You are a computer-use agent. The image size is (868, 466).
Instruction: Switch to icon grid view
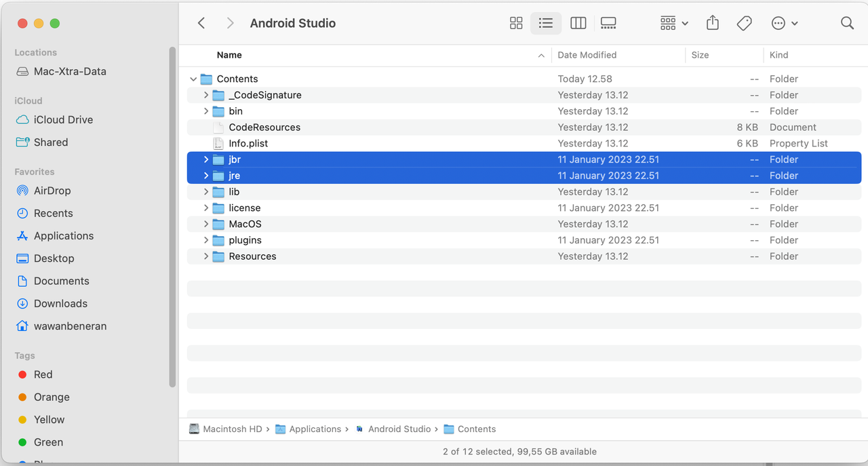coord(516,23)
